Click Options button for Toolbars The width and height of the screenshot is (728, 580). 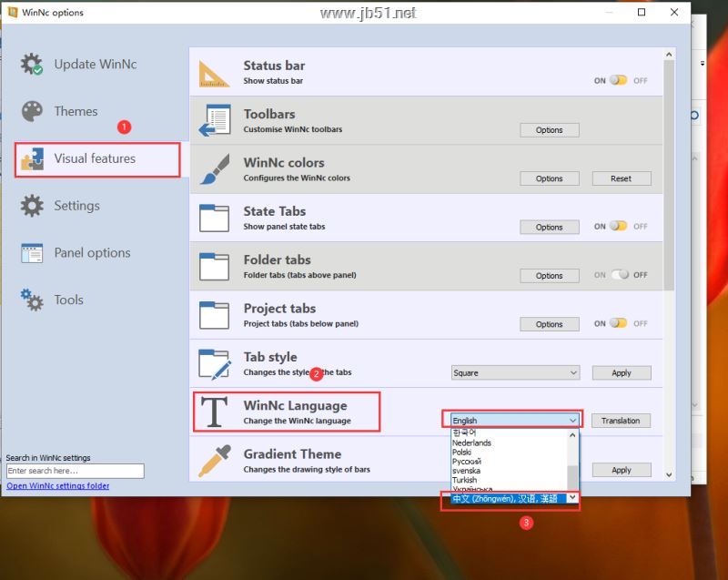[x=550, y=130]
